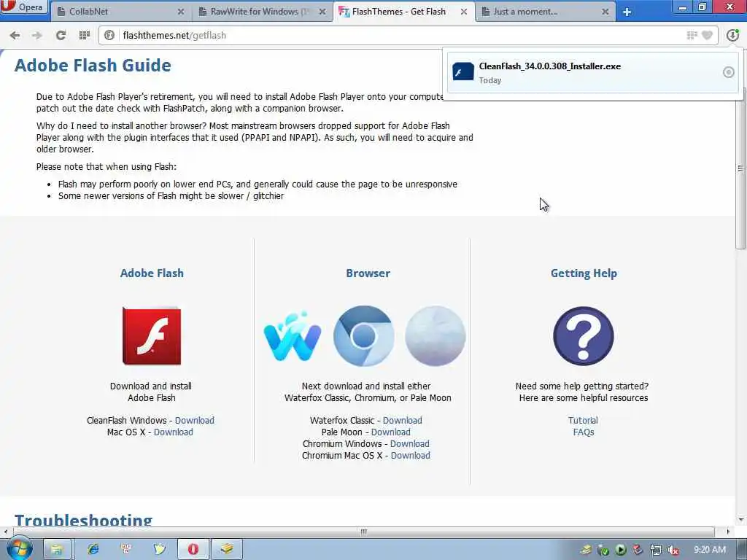Viewport: 747px width, 560px height.
Task: Add page to Speed Dial icon
Action: click(x=692, y=35)
